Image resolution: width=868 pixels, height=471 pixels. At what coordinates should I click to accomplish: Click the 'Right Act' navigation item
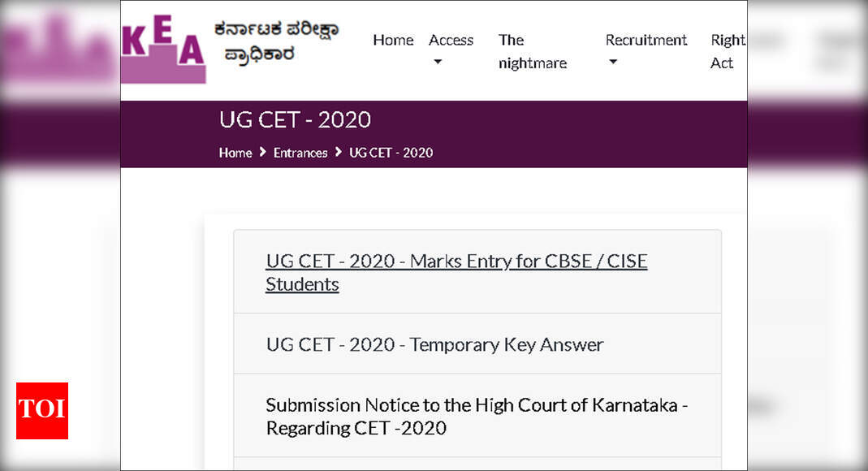pos(726,51)
